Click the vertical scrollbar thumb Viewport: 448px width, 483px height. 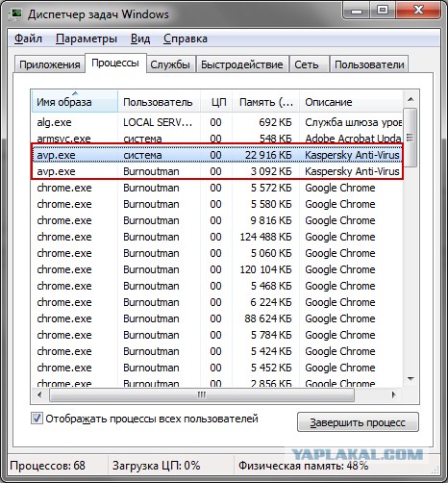411,138
